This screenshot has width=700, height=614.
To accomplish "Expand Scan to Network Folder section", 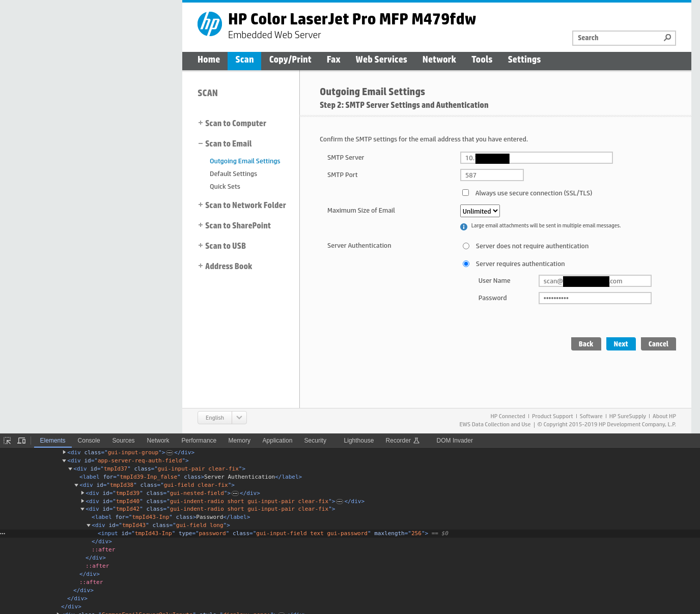I will 201,204.
